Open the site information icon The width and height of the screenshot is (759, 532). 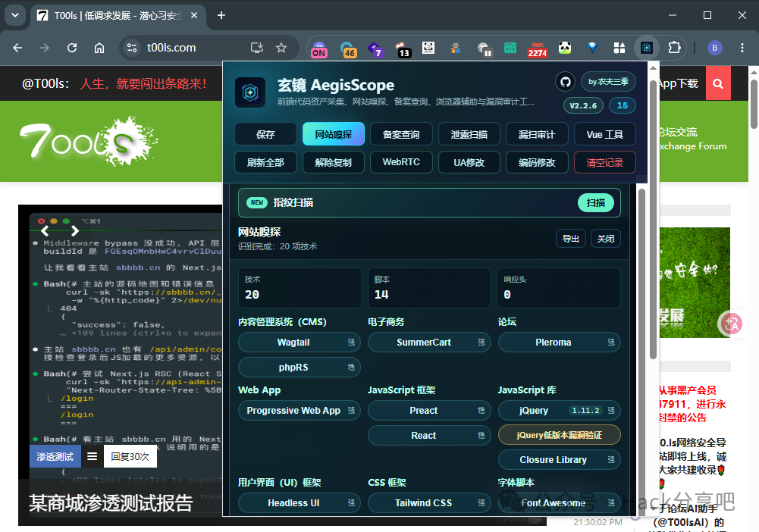pyautogui.click(x=132, y=48)
